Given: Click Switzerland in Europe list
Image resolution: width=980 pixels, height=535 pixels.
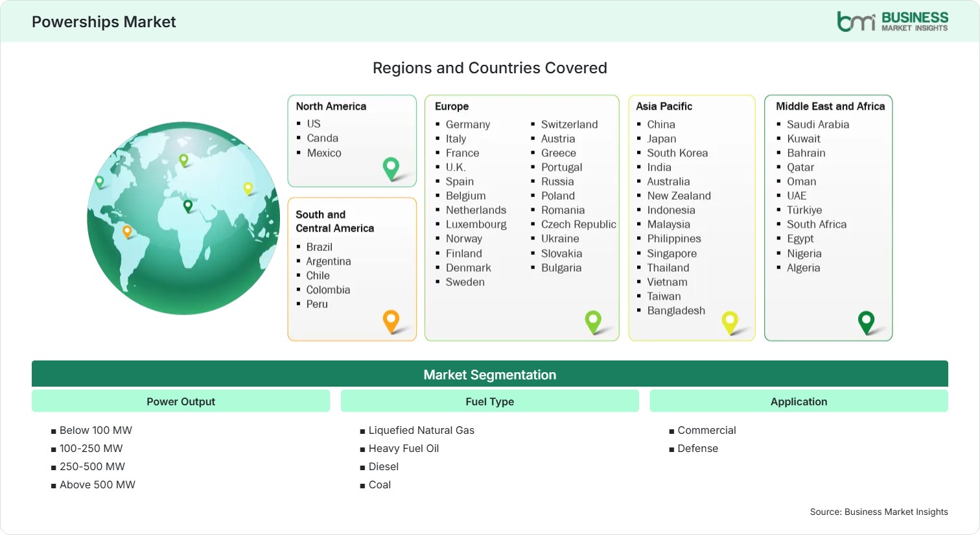Looking at the screenshot, I should (x=570, y=125).
